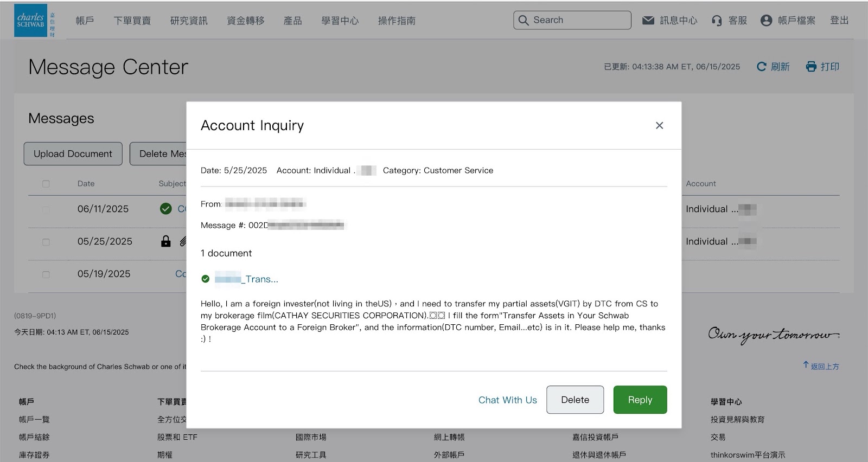
Task: Open the 帳戶 menu
Action: click(85, 21)
